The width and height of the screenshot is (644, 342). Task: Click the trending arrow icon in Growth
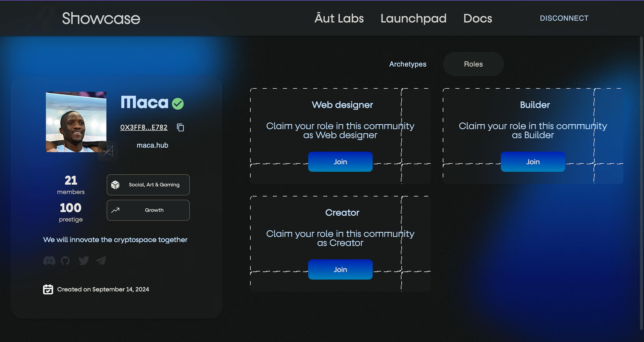click(x=115, y=210)
